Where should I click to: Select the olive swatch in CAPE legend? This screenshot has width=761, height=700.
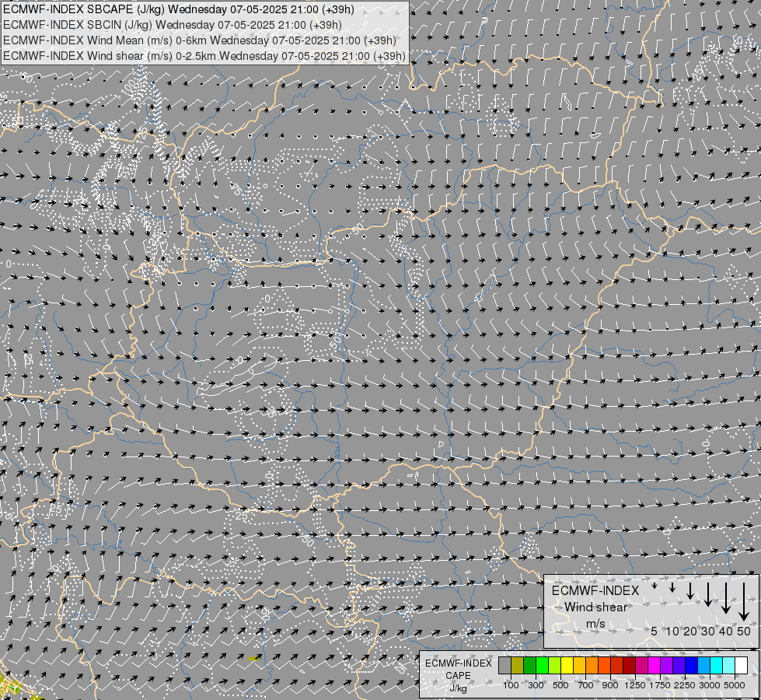coord(518,666)
